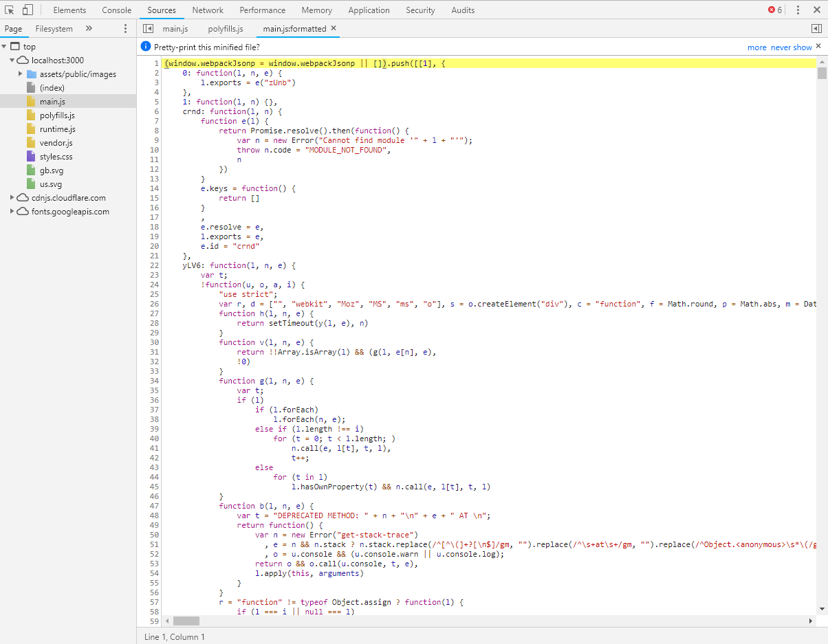Switch to the Network tab
This screenshot has height=644, width=828.
pos(208,10)
